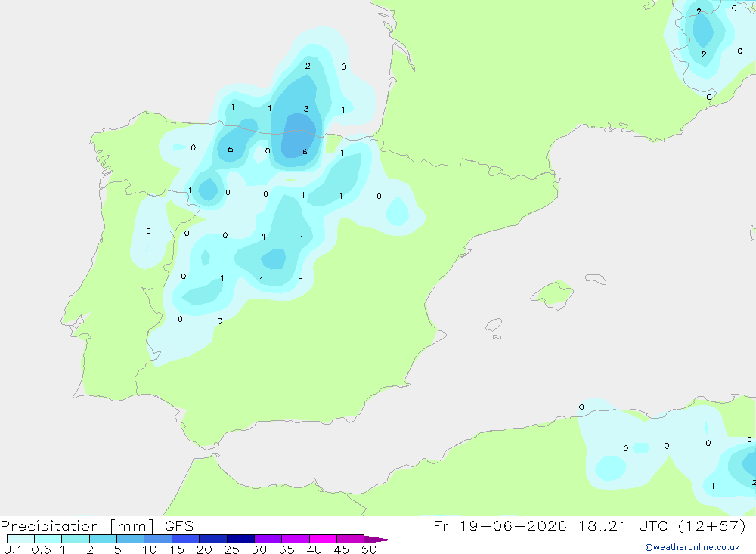The width and height of the screenshot is (756, 554).
Task: Click the 20–25 mm legend color swatch
Action: pos(212,539)
